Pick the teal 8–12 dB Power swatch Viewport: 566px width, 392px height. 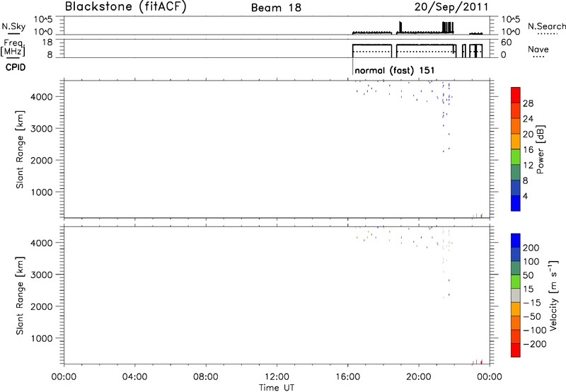[x=516, y=172]
